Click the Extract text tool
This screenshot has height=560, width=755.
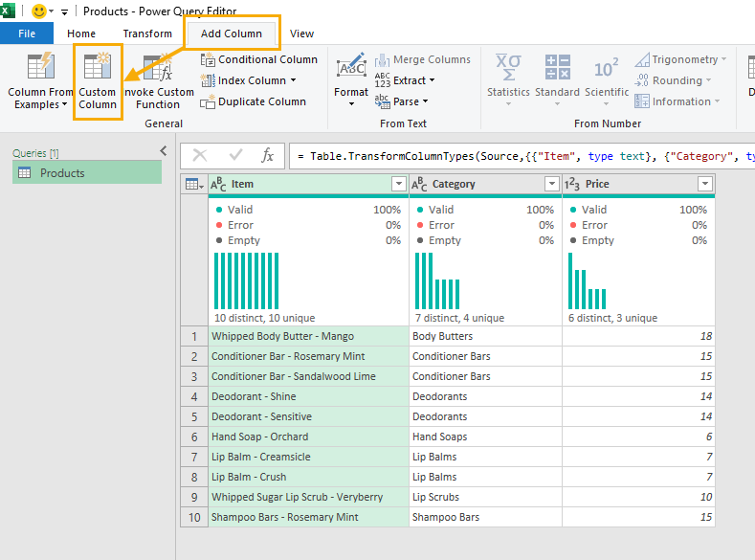point(405,80)
